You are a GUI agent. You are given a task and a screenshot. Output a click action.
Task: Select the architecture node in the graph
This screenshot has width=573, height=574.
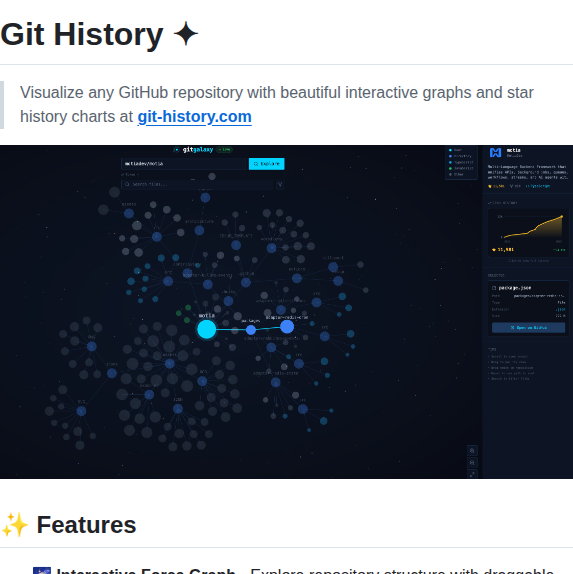click(199, 230)
